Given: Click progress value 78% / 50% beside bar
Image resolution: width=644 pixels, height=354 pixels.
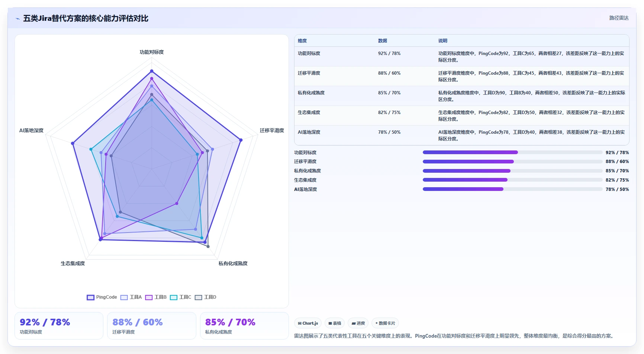Looking at the screenshot, I should [617, 189].
